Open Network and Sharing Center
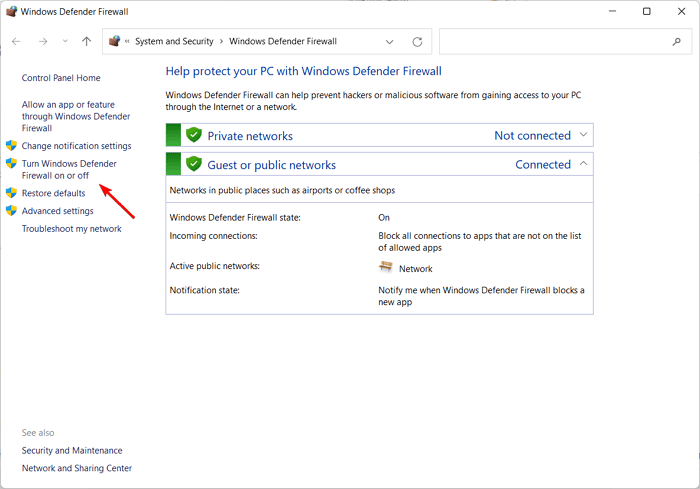 [76, 468]
